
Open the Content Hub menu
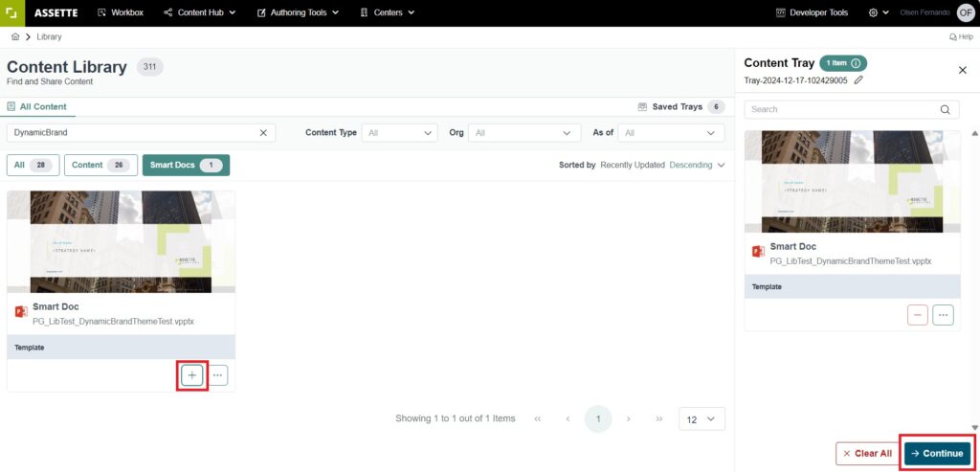tap(199, 12)
